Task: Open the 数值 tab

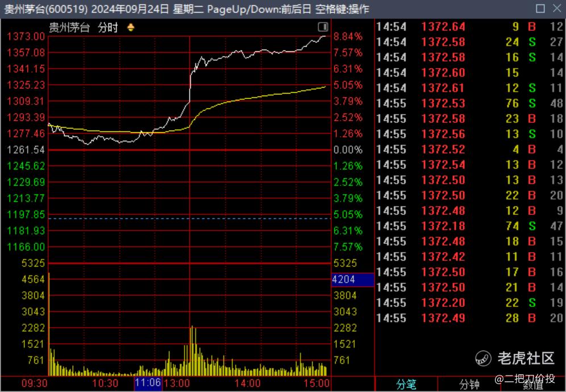Action: (x=533, y=385)
